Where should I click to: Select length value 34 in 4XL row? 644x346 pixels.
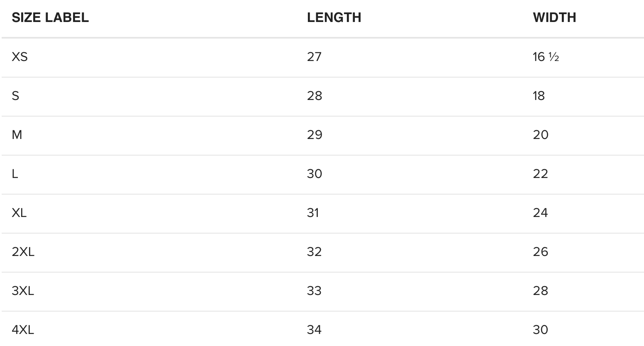click(314, 330)
